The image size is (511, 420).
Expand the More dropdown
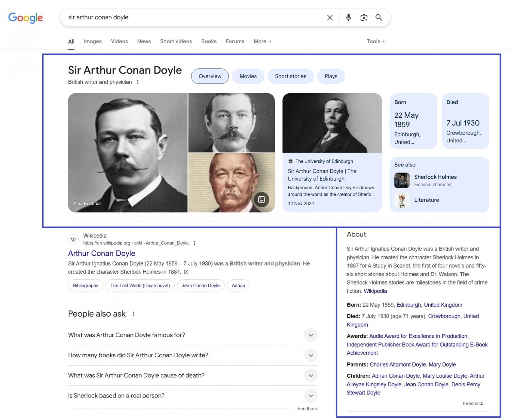(262, 41)
